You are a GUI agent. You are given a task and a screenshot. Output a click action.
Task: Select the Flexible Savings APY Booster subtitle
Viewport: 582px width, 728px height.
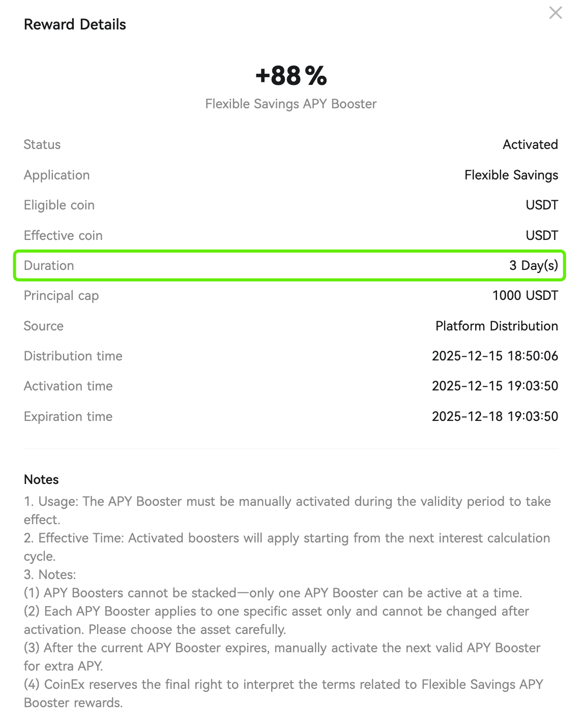pos(291,104)
